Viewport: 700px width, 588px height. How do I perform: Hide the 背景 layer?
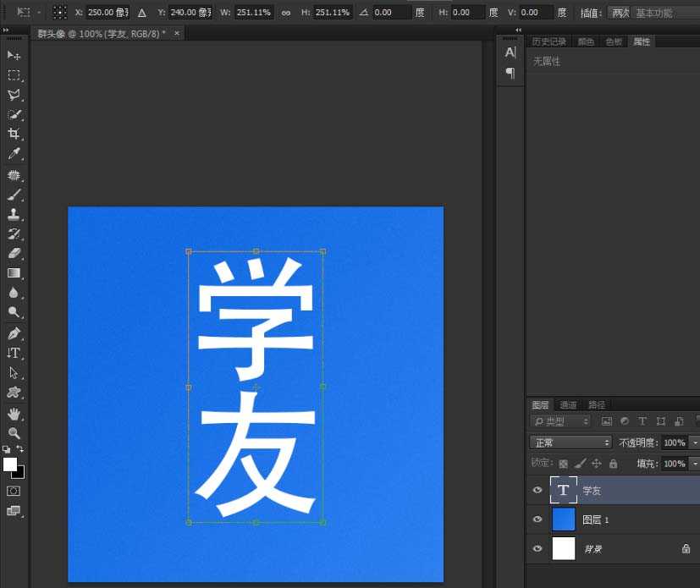pos(537,548)
